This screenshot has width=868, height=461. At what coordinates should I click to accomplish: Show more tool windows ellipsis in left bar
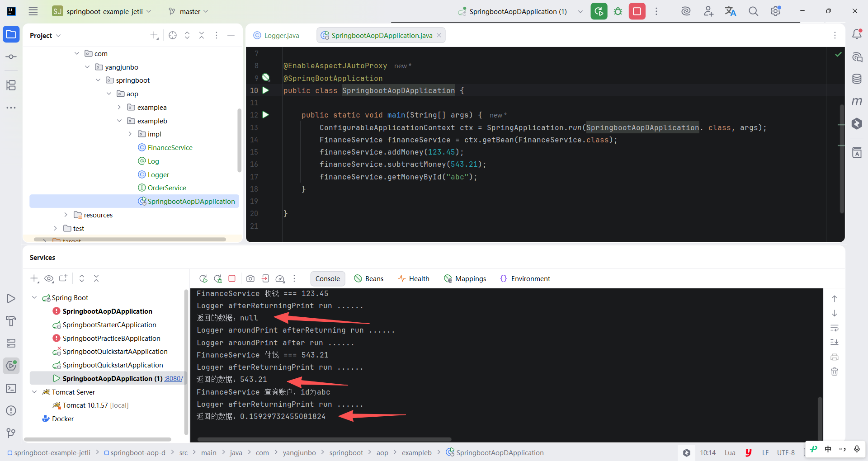point(11,108)
